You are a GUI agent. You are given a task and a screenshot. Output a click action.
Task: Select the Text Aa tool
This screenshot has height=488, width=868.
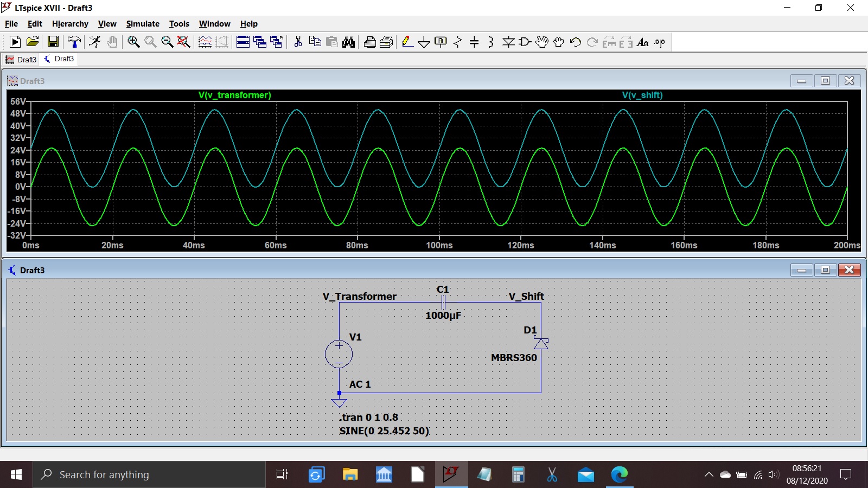[643, 42]
